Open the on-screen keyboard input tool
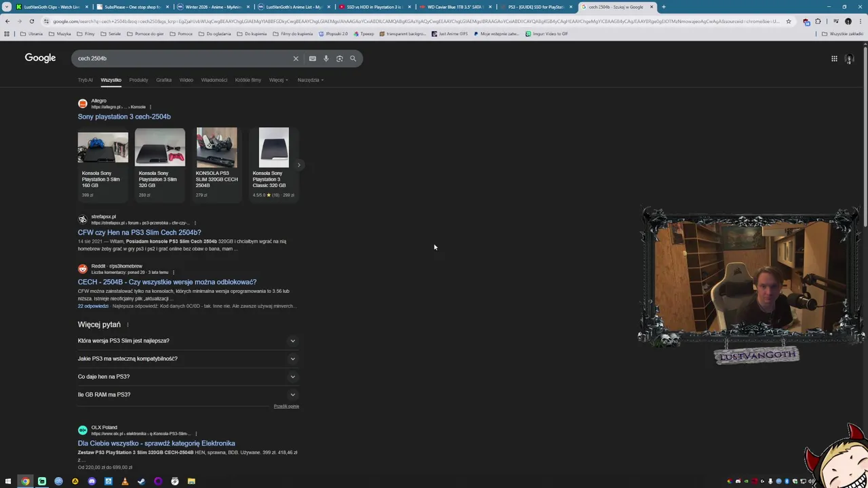 click(313, 58)
